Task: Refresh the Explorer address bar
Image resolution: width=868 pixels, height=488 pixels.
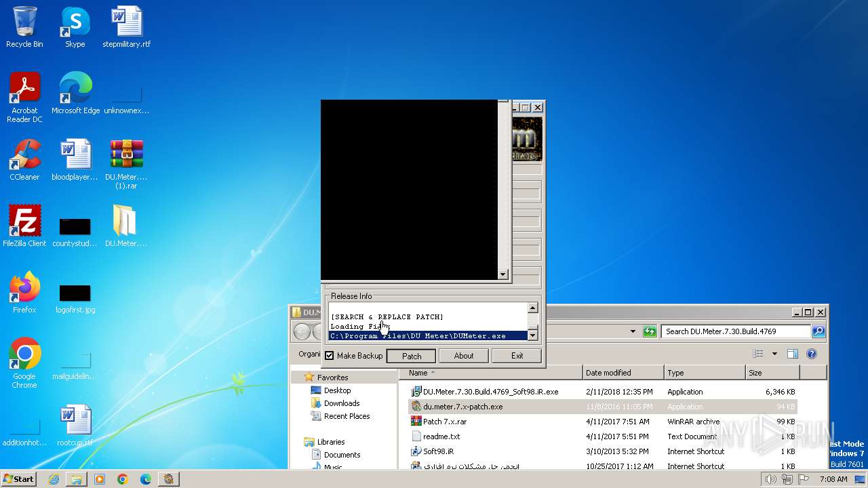Action: pos(650,331)
